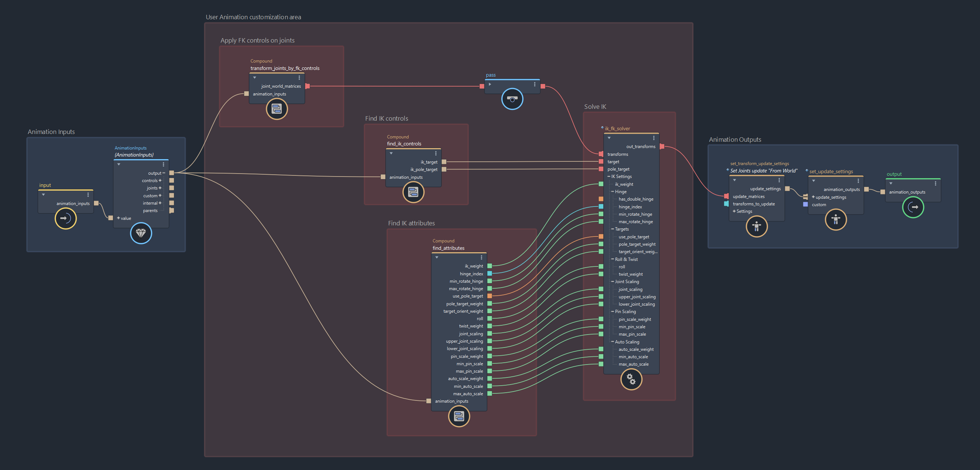Click the out_transforms output port
The height and width of the screenshot is (470, 980).
tap(662, 147)
